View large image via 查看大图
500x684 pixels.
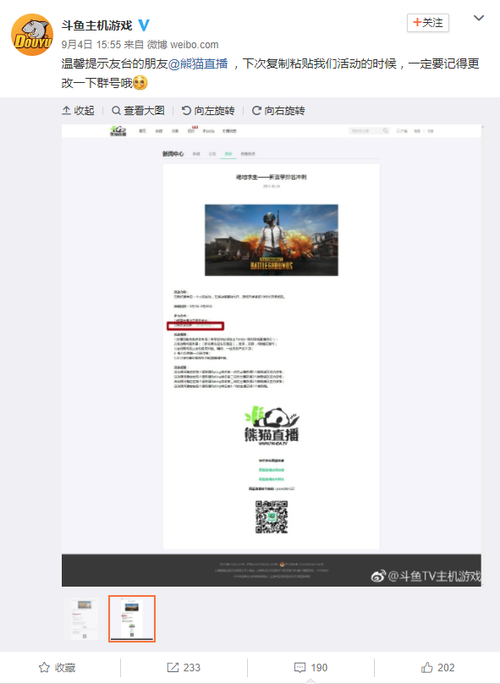coord(138,110)
